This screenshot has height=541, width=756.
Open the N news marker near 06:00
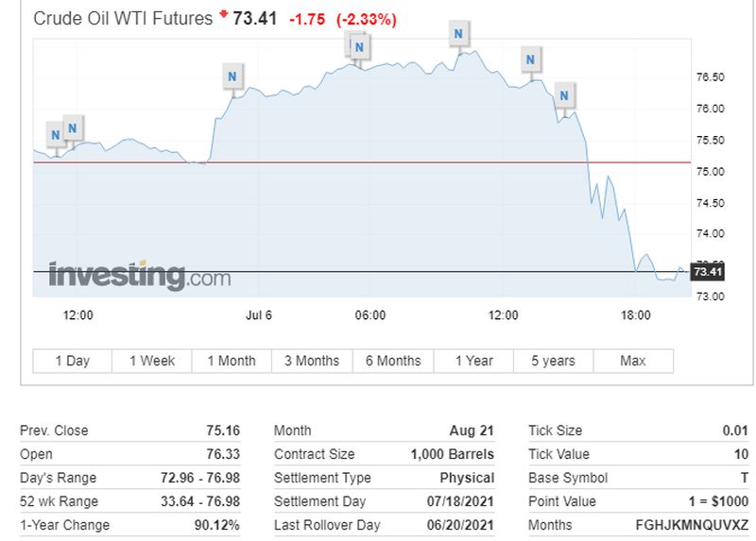pos(359,47)
